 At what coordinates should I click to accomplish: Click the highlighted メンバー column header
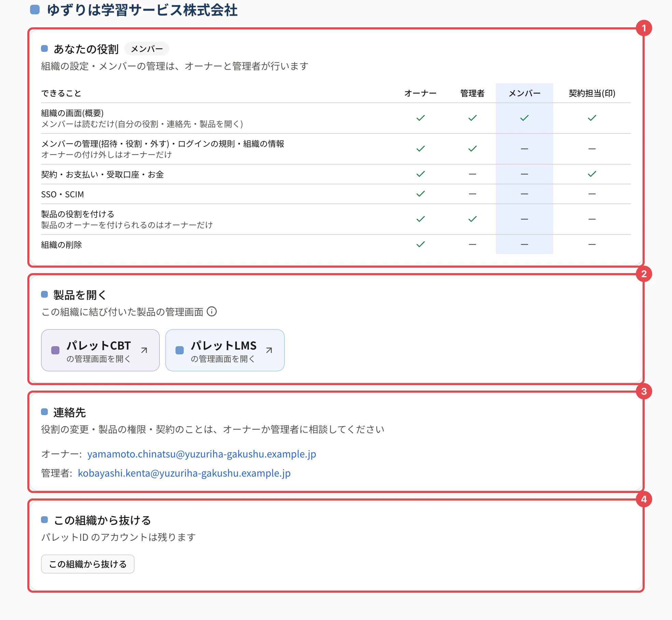[x=524, y=93]
